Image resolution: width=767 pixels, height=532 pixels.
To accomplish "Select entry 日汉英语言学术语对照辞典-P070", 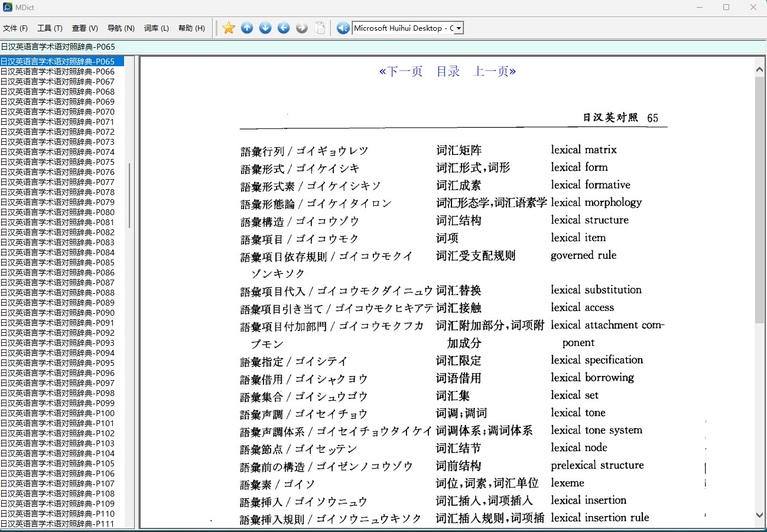I will (61, 112).
